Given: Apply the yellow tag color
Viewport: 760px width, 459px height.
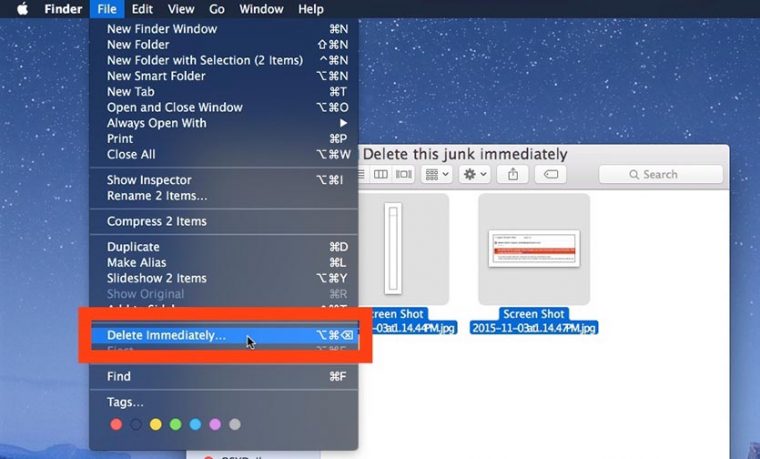Looking at the screenshot, I should pos(156,425).
